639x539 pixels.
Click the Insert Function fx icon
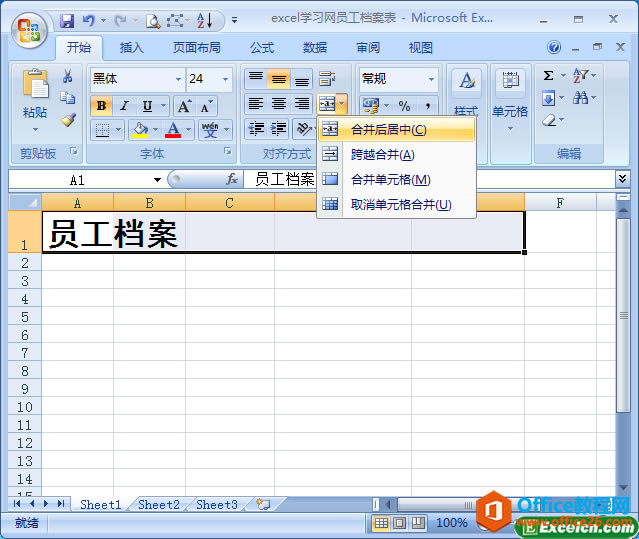coord(232,179)
